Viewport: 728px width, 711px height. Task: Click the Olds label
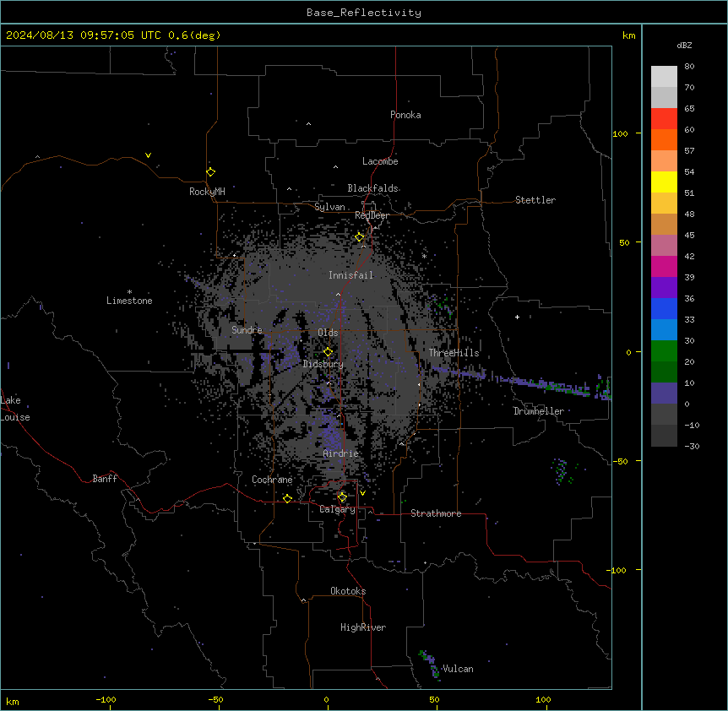coord(328,333)
